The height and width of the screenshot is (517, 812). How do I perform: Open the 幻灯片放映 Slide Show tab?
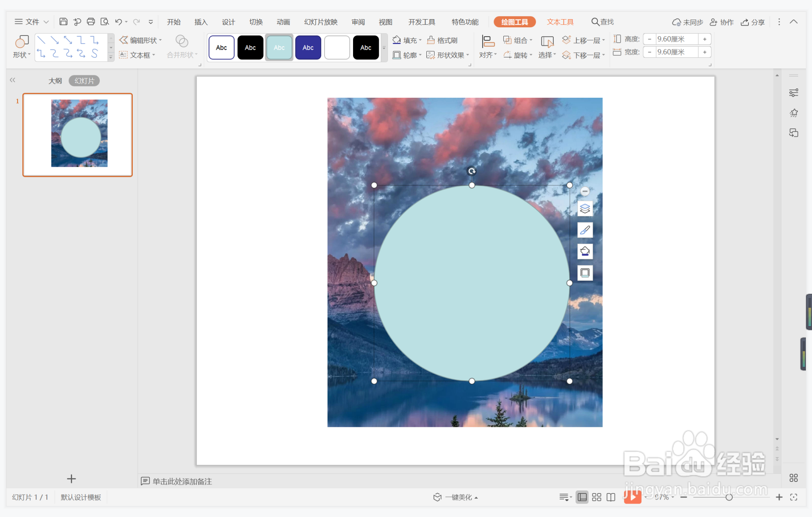(321, 22)
